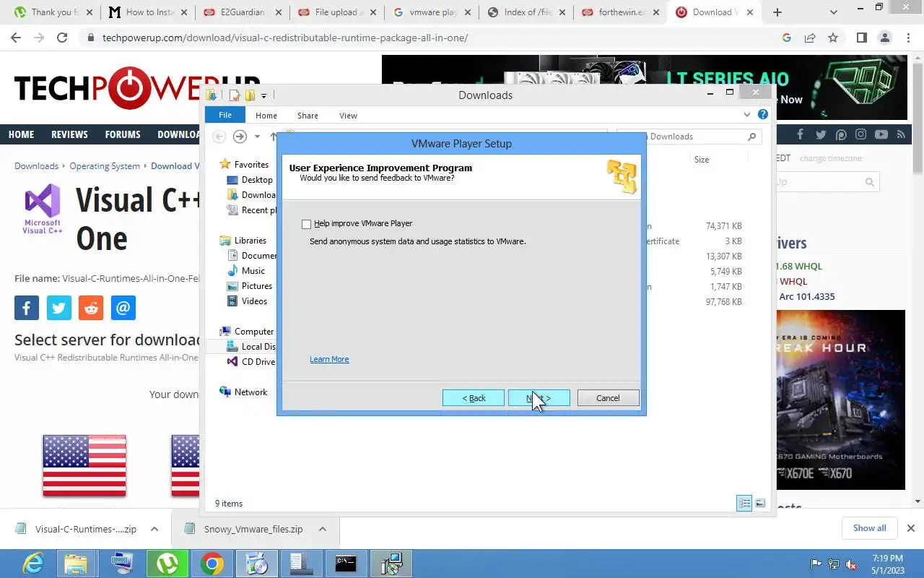This screenshot has height=578, width=924.
Task: Open the Chrome side panel icon
Action: (x=861, y=38)
